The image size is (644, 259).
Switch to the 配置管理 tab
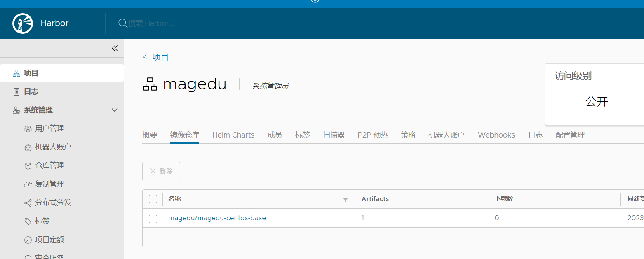coord(570,135)
